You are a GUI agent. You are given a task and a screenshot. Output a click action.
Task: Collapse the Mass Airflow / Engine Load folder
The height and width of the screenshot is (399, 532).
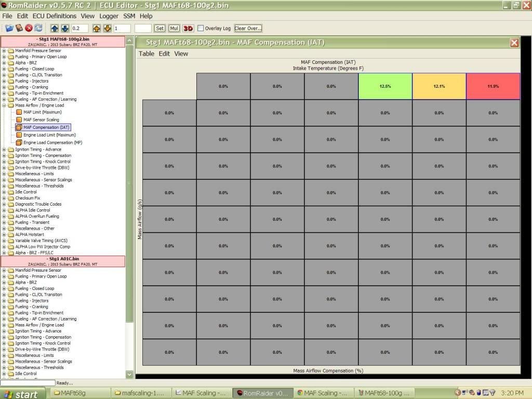(x=4, y=105)
